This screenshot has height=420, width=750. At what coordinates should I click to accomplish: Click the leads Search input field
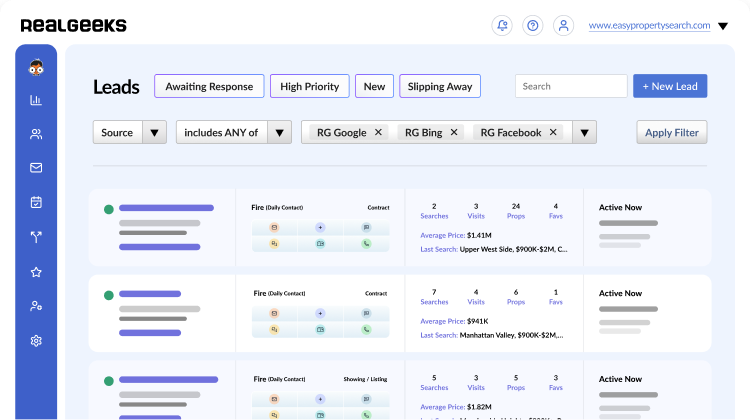click(x=570, y=87)
